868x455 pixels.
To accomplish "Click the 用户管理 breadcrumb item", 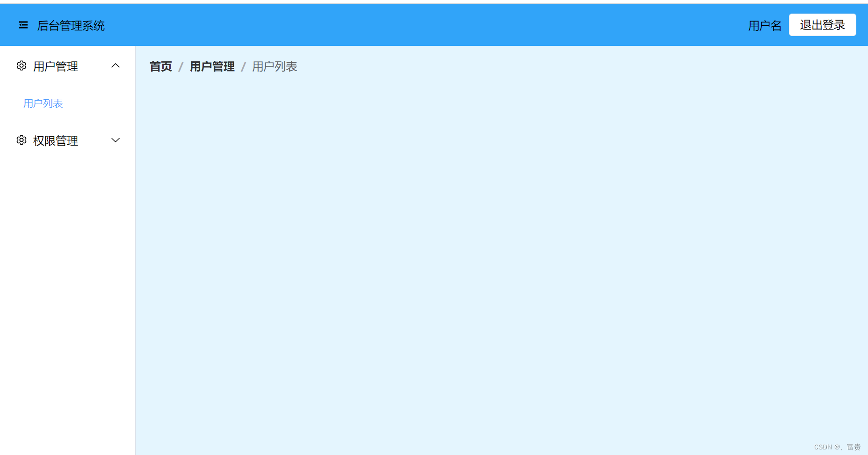I will (x=212, y=66).
